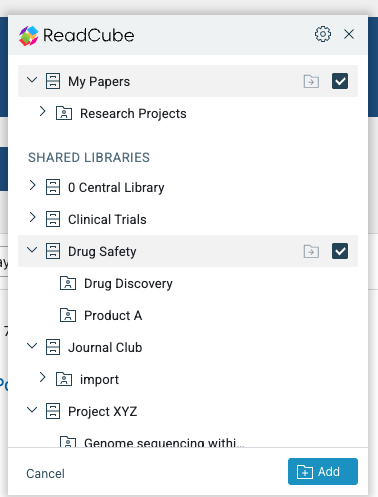Click the Product A folder icon
The image size is (378, 497).
click(x=68, y=315)
